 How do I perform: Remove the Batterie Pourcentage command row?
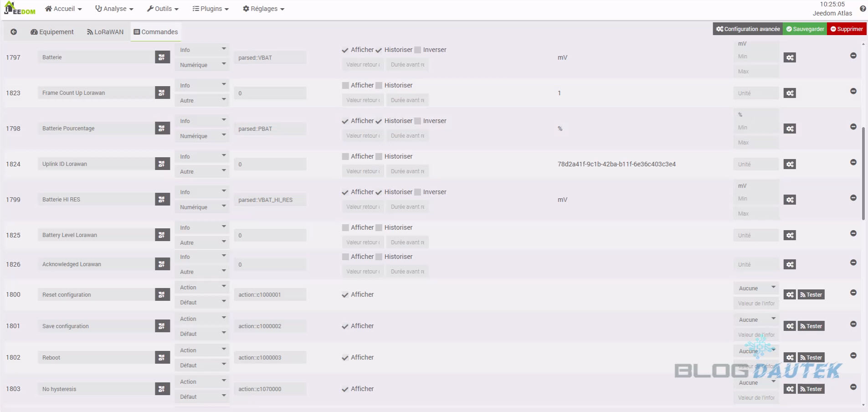coord(853,127)
